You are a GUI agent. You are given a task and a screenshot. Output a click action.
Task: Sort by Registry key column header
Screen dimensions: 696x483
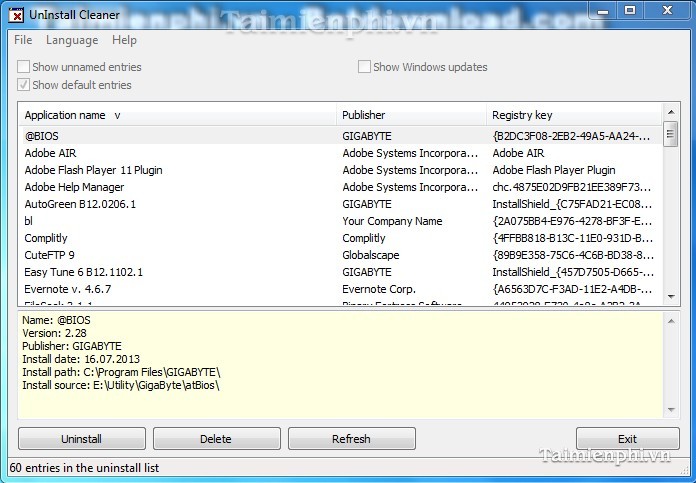574,115
